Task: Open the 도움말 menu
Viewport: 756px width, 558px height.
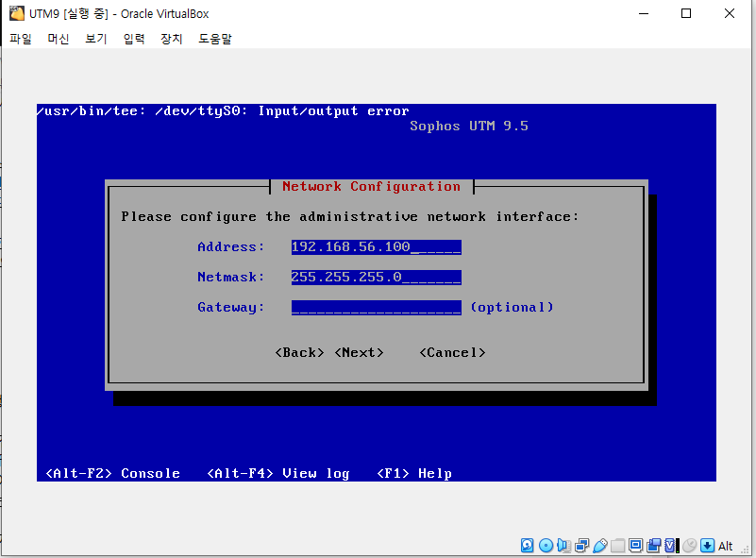Action: [x=215, y=39]
